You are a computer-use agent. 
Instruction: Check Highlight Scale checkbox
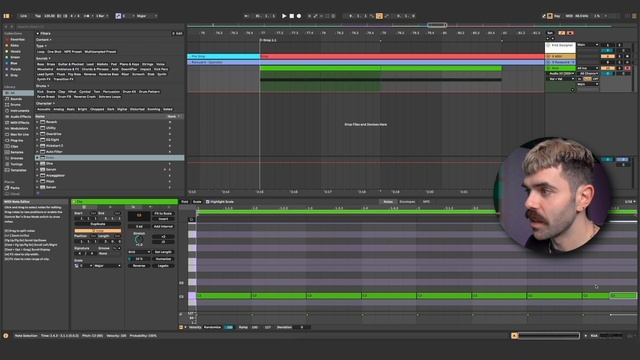[208, 202]
